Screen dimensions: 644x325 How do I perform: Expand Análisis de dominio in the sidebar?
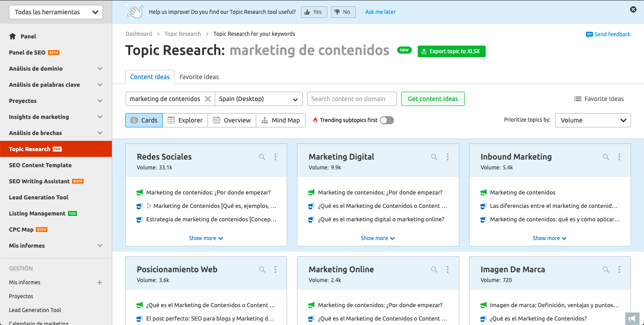(x=56, y=68)
